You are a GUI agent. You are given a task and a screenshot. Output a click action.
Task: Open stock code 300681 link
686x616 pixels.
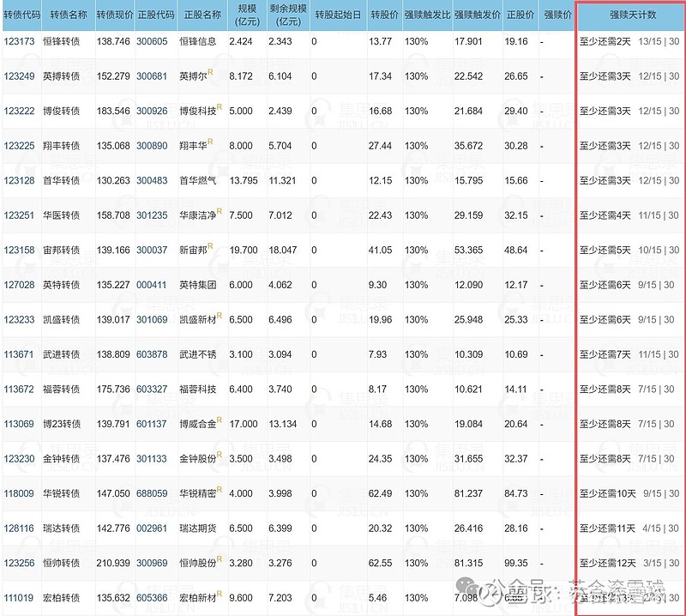[152, 76]
